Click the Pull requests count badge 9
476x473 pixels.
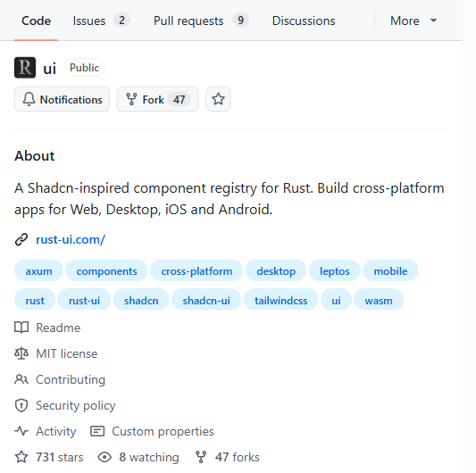(x=240, y=21)
